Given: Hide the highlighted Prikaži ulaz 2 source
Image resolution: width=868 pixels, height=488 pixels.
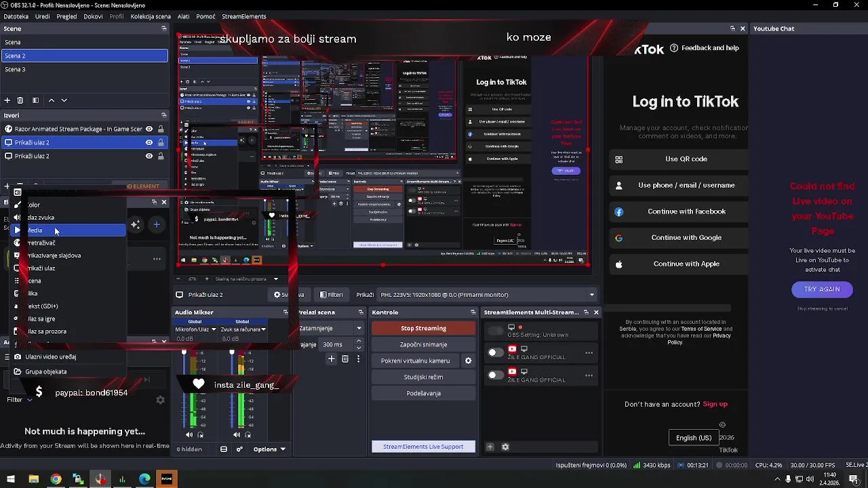Looking at the screenshot, I should click(149, 142).
